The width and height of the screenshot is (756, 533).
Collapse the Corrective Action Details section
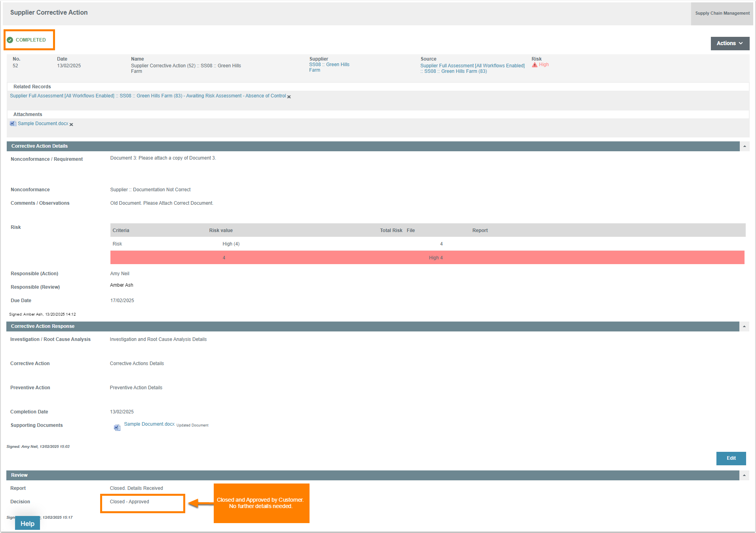(x=744, y=146)
